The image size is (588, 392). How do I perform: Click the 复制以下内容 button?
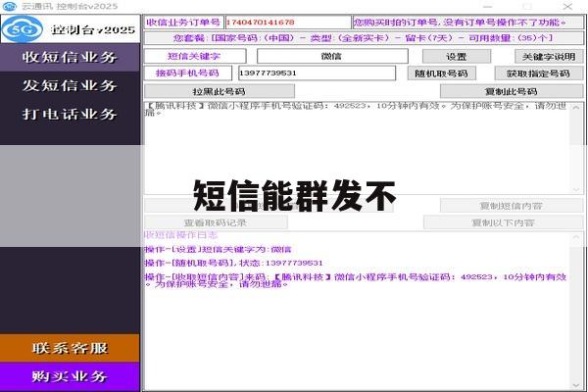click(x=504, y=222)
